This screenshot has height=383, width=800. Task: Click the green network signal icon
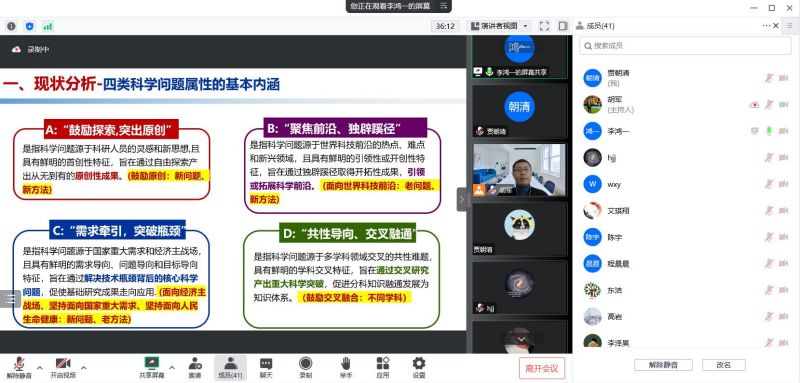(x=47, y=26)
